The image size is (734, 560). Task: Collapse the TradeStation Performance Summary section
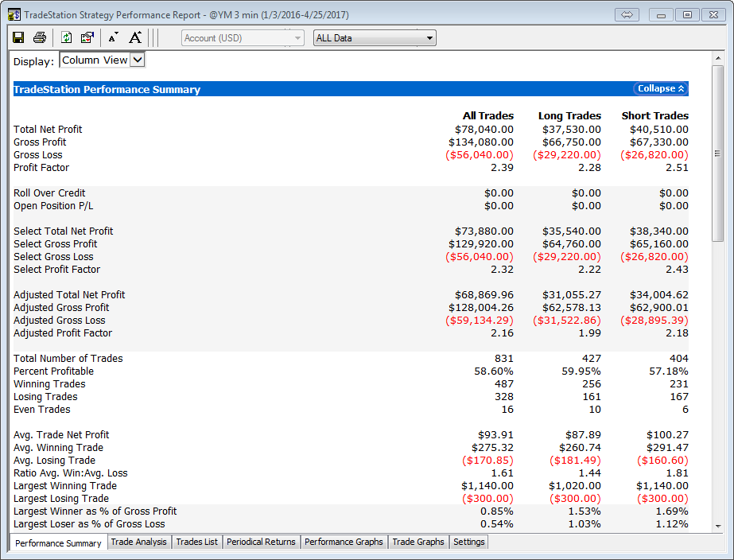(x=660, y=89)
